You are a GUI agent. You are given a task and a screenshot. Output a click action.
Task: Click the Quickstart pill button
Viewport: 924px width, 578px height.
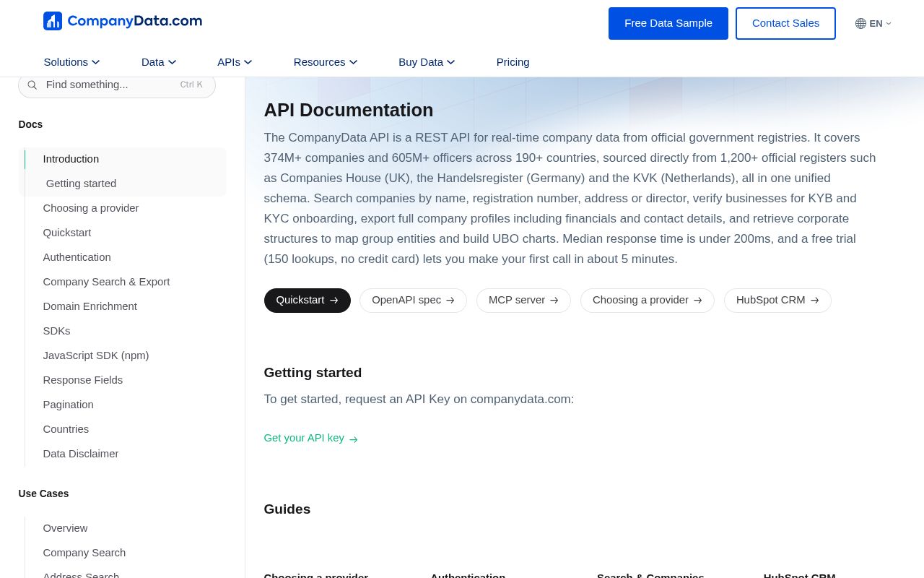coord(308,301)
